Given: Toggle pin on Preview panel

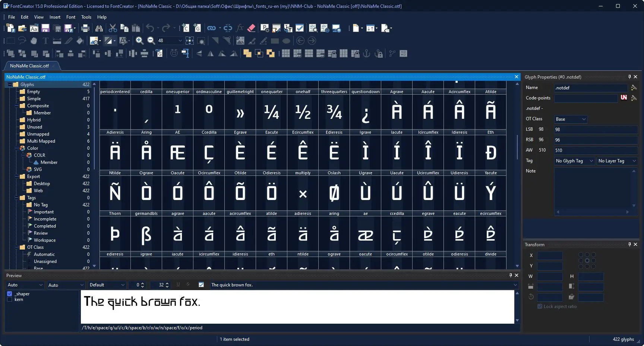Looking at the screenshot, I should pyautogui.click(x=511, y=275).
